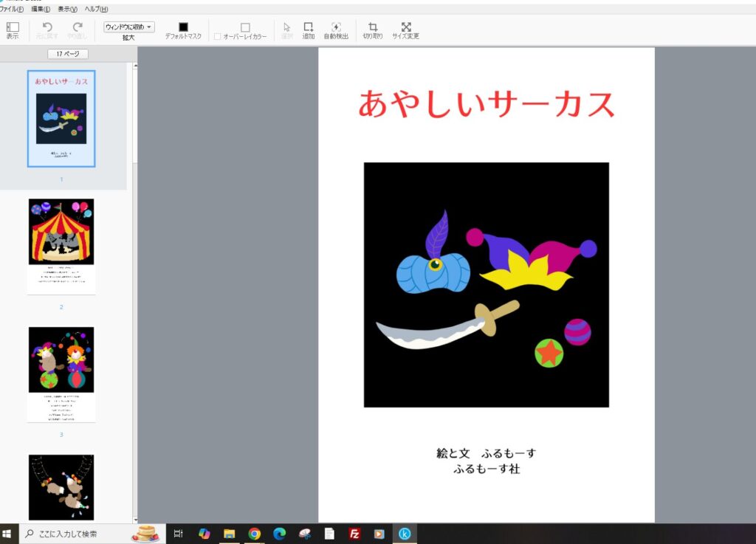
Task: Open FileZilla from taskbar
Action: (354, 534)
